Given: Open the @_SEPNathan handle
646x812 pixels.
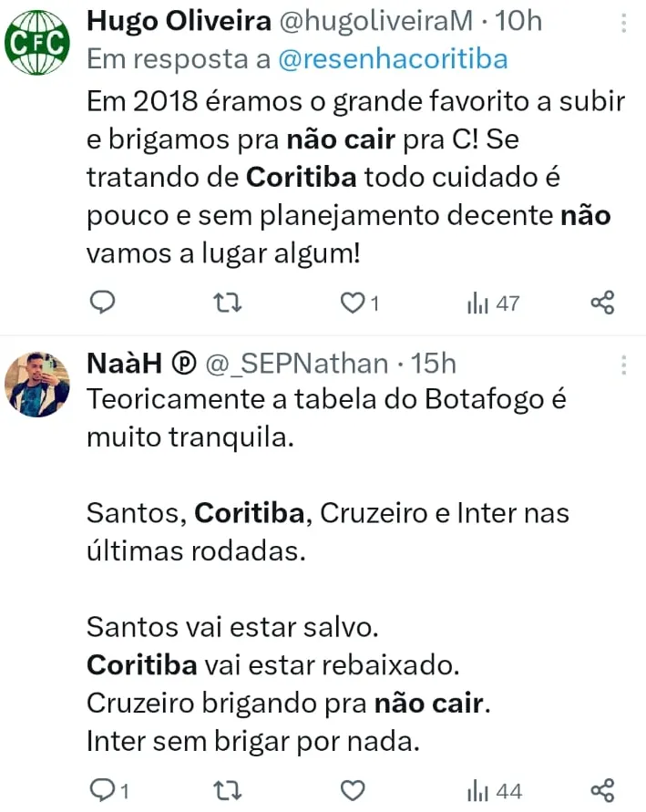Looking at the screenshot, I should (295, 365).
